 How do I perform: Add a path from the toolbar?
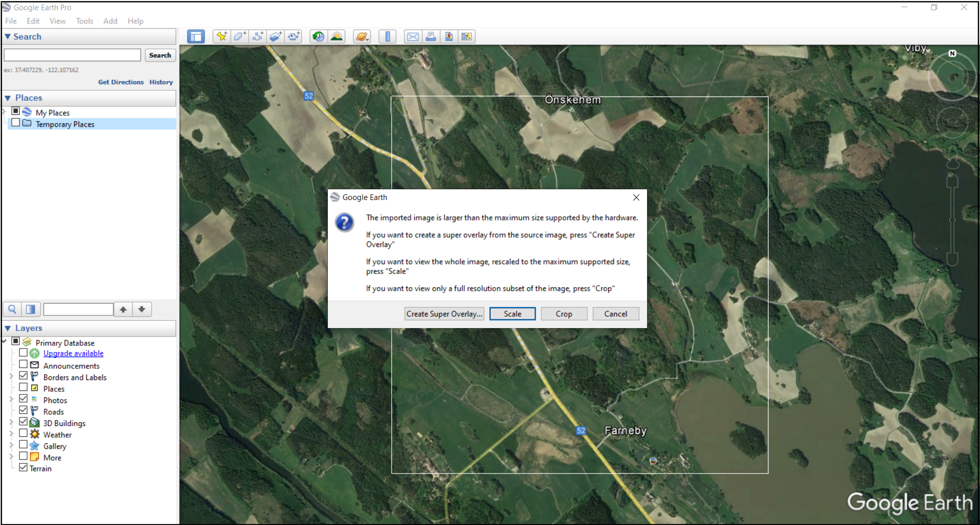257,37
